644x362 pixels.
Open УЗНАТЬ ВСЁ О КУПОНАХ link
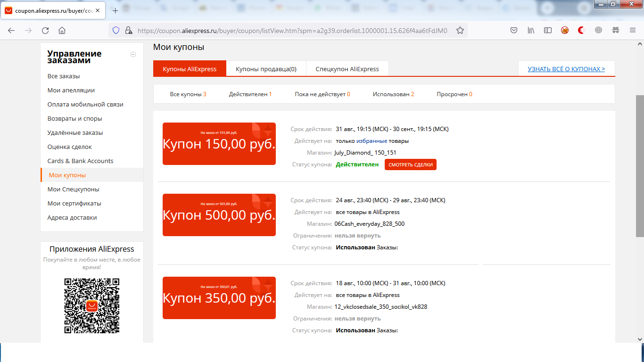(566, 69)
